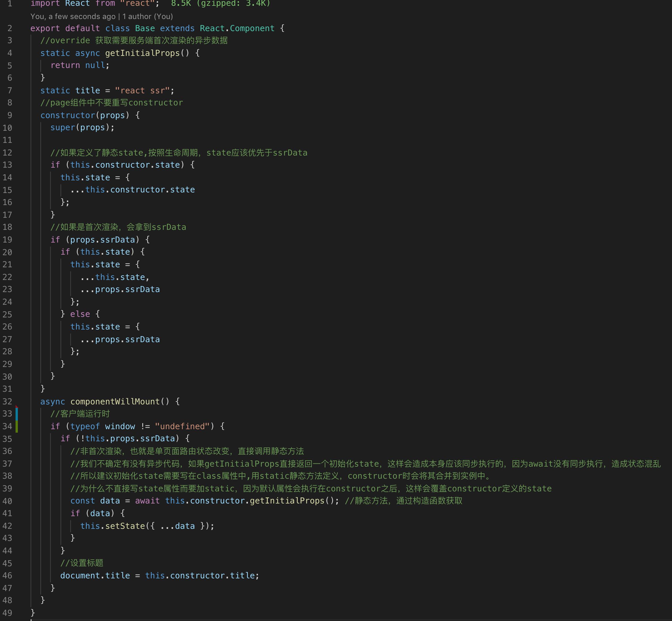Viewport: 672px width, 621px height.
Task: Click line number 31 in the gutter
Action: click(7, 389)
